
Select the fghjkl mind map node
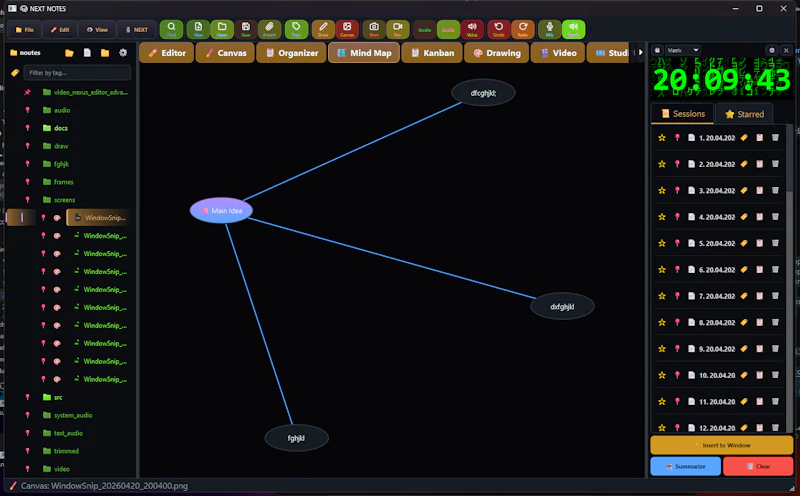tap(296, 438)
